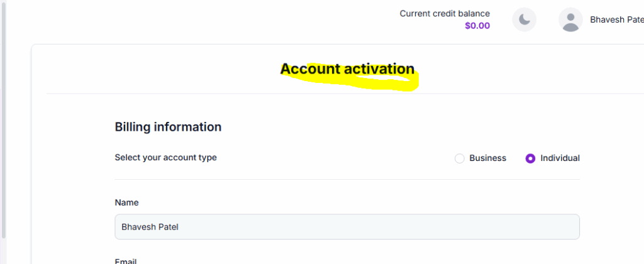Click the 'Bhavesh Patel' text in Name field
This screenshot has width=644, height=264.
150,227
